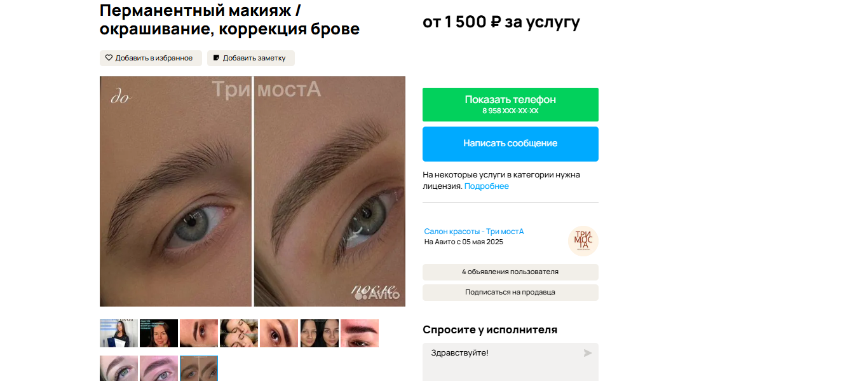Select thumbnail of two sleeping faces

(239, 333)
